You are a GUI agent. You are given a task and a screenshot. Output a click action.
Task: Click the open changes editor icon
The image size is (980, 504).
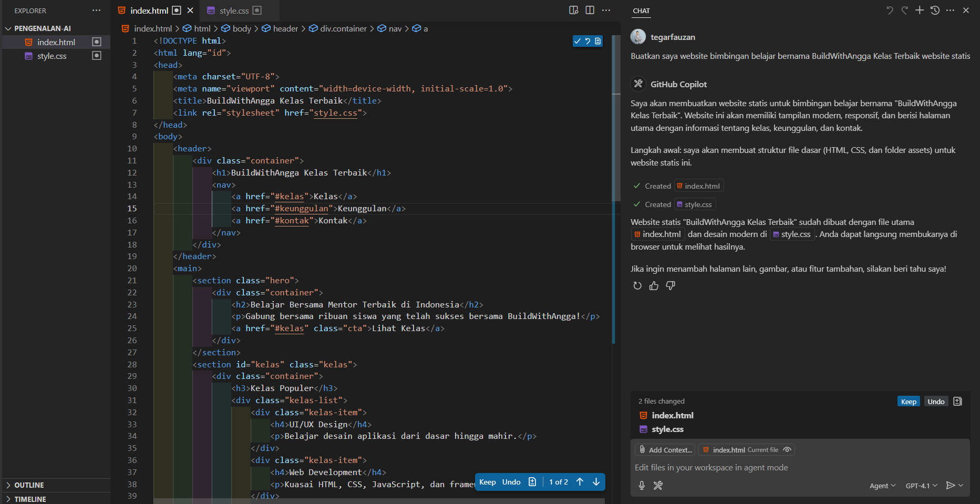click(574, 11)
